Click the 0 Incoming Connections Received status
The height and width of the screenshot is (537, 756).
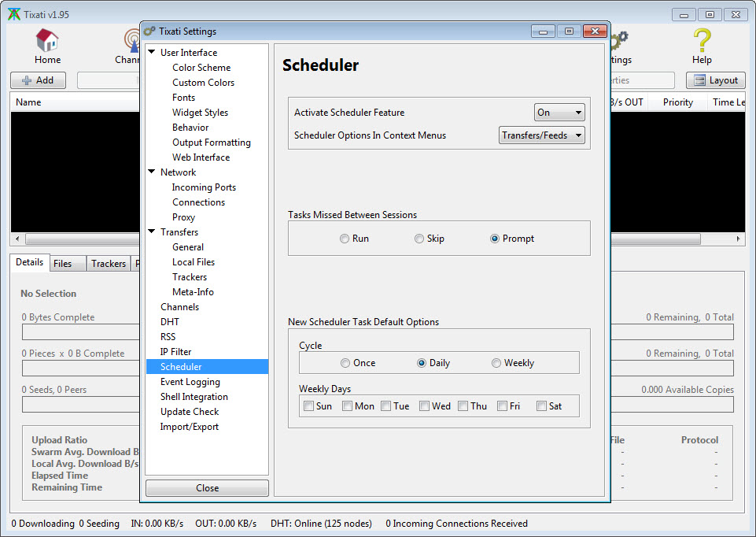pyautogui.click(x=456, y=524)
